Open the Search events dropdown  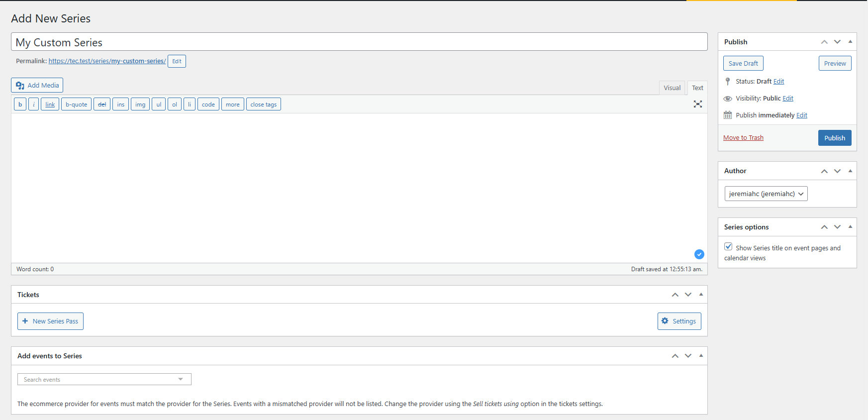pos(104,379)
